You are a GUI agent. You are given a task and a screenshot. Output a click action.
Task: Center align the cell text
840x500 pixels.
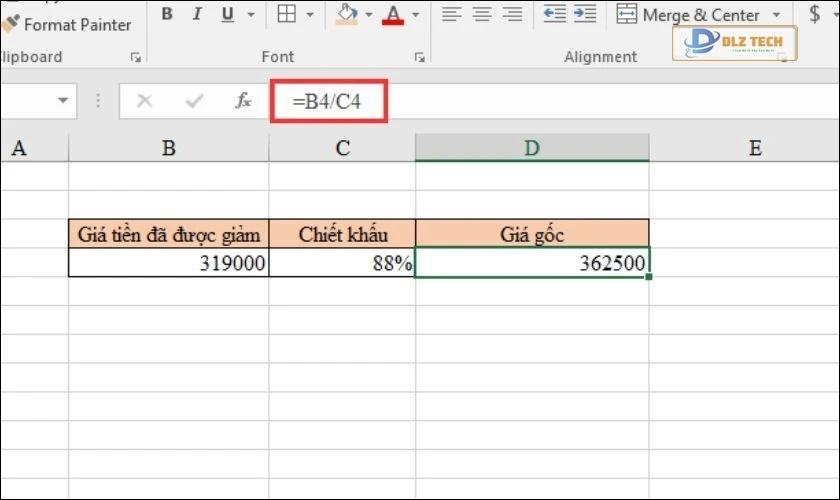tap(482, 14)
